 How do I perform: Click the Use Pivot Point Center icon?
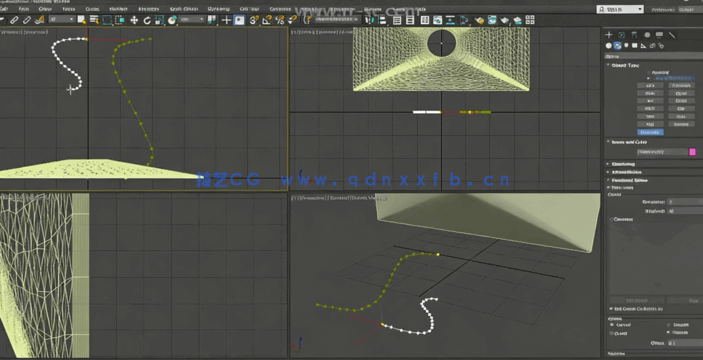pyautogui.click(x=213, y=20)
